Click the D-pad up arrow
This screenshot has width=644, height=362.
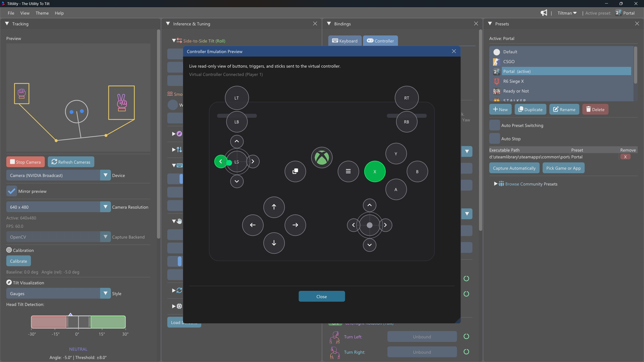coord(274,207)
